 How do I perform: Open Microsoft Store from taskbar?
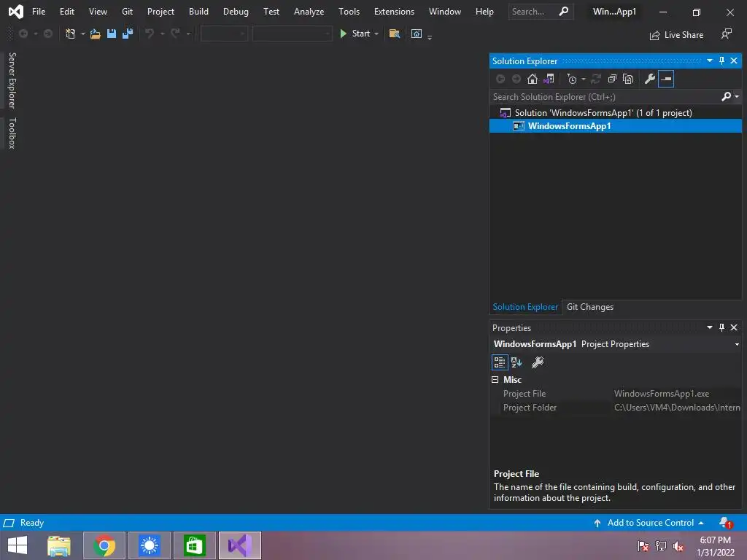(x=194, y=545)
